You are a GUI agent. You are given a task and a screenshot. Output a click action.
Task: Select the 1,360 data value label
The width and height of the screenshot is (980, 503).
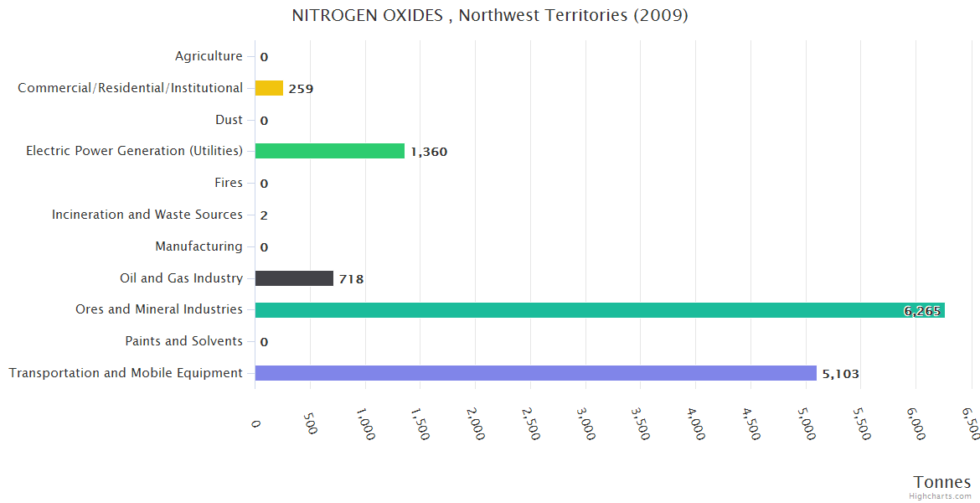pos(429,152)
